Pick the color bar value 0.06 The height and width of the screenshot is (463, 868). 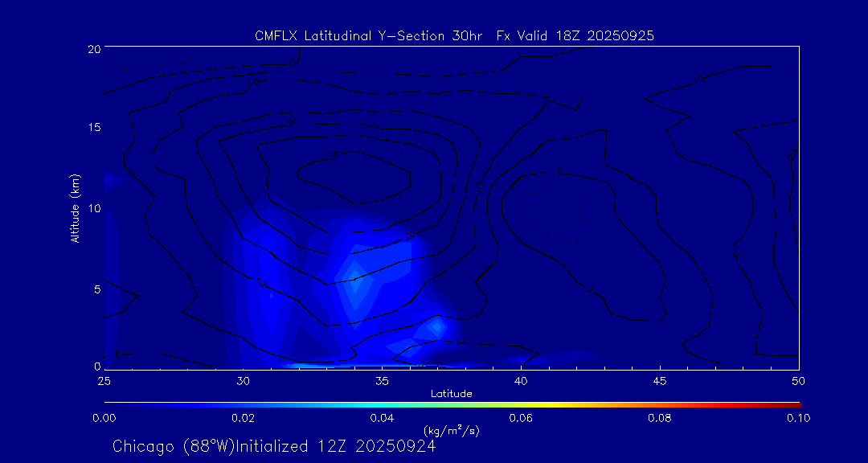tap(521, 418)
